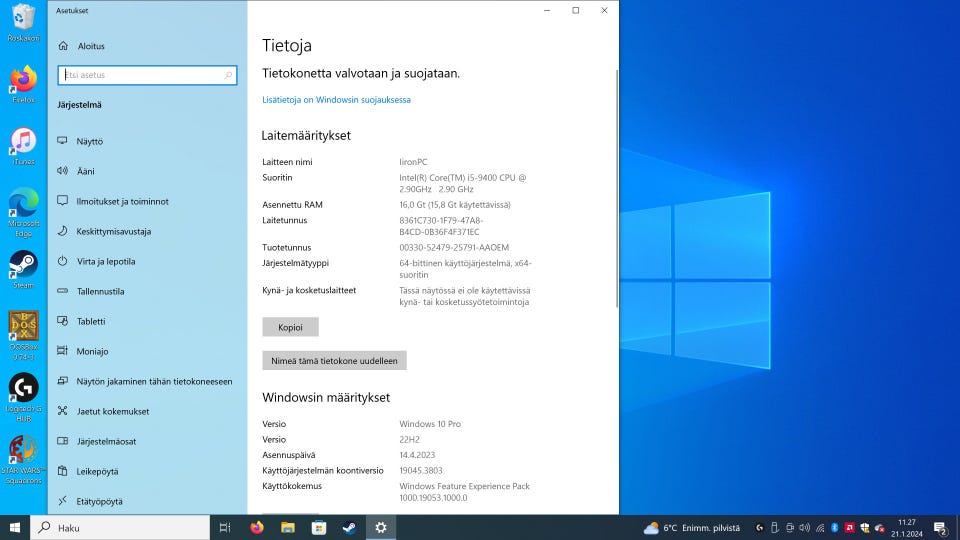Click the Keskittymisavustaja moon icon
The width and height of the screenshot is (960, 540).
[x=63, y=231]
